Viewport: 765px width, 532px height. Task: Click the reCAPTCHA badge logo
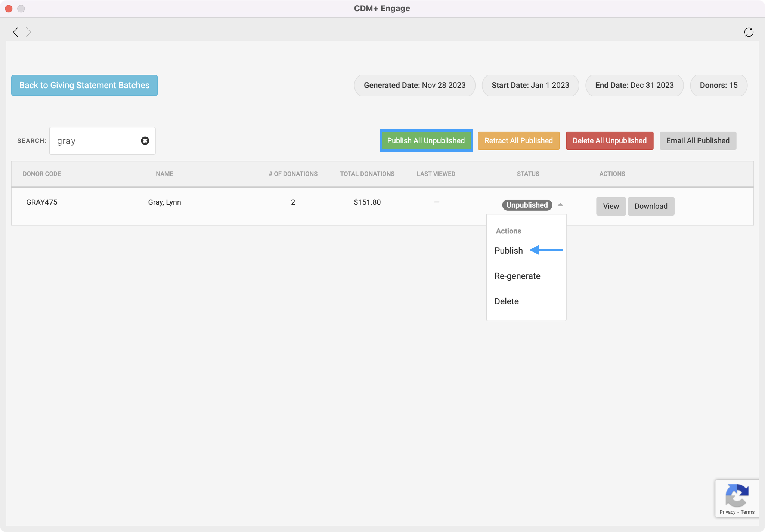pyautogui.click(x=737, y=495)
